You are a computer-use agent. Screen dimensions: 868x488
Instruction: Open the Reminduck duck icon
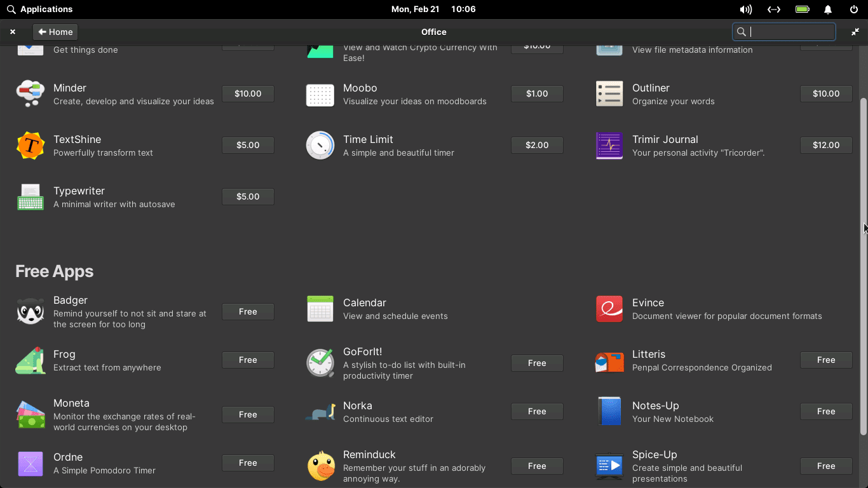320,466
